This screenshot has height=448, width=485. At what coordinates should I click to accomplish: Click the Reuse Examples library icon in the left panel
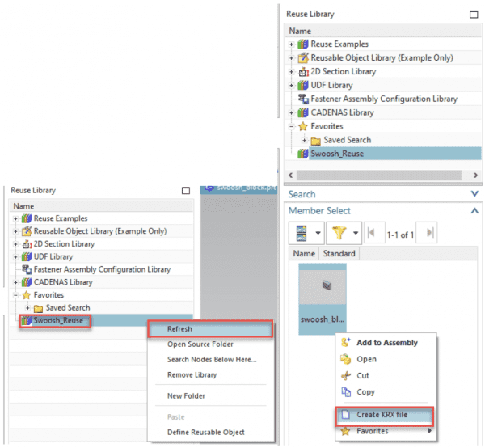(27, 218)
